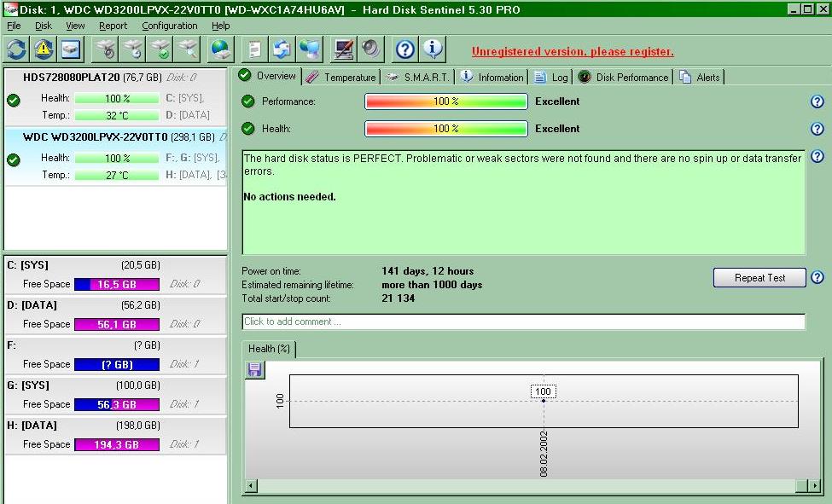832x504 pixels.
Task: Click the 16,5 GB free space bar
Action: click(x=117, y=284)
